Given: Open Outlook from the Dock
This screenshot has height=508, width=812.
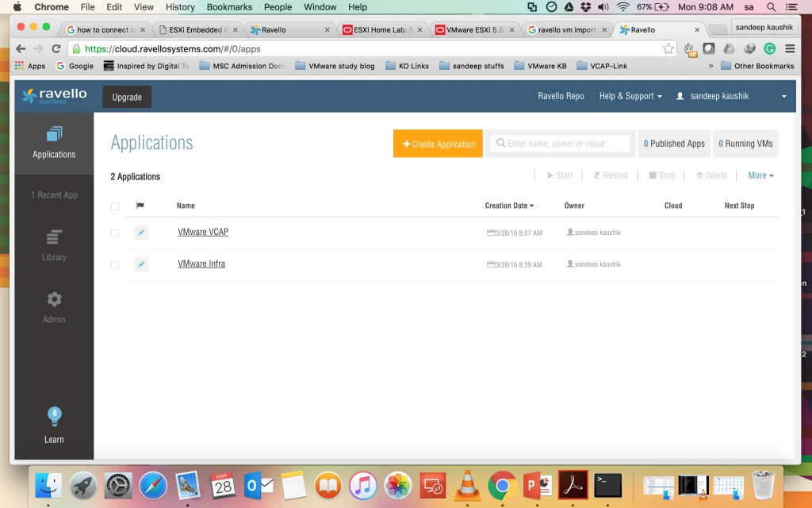Looking at the screenshot, I should pyautogui.click(x=258, y=486).
